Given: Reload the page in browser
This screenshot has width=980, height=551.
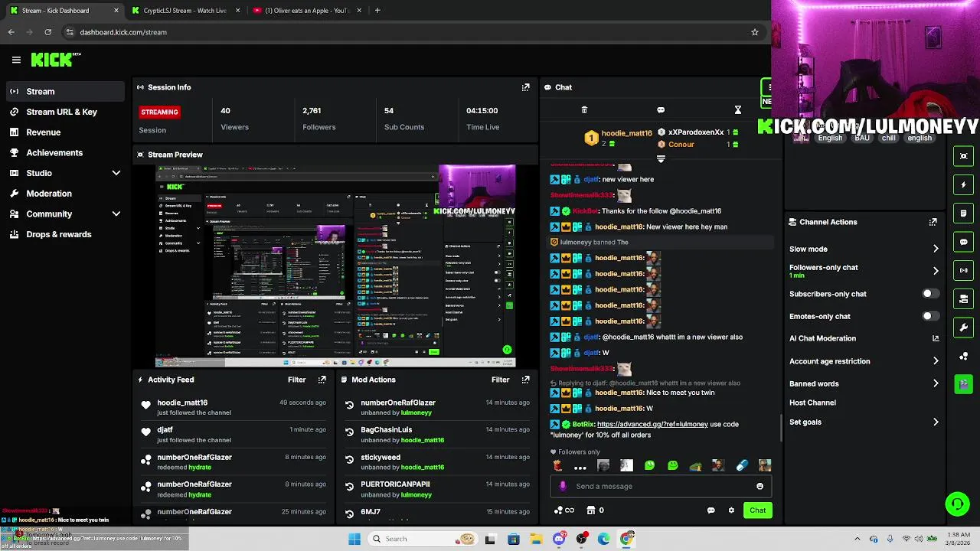Looking at the screenshot, I should (x=47, y=32).
